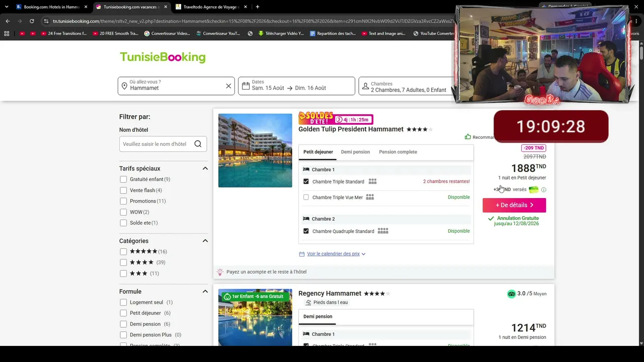Click the info icon beside versés

click(x=543, y=190)
